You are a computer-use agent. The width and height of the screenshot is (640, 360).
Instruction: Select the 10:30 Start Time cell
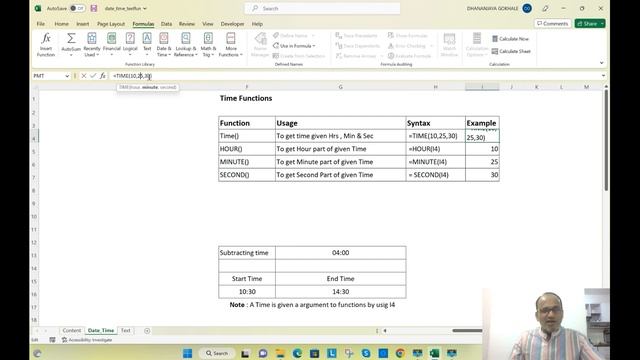(247, 292)
